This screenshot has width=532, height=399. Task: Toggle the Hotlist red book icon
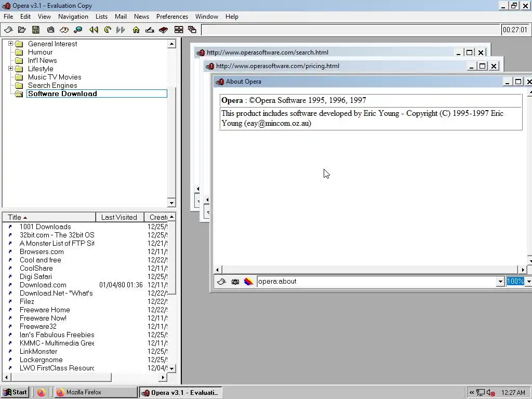click(x=164, y=30)
